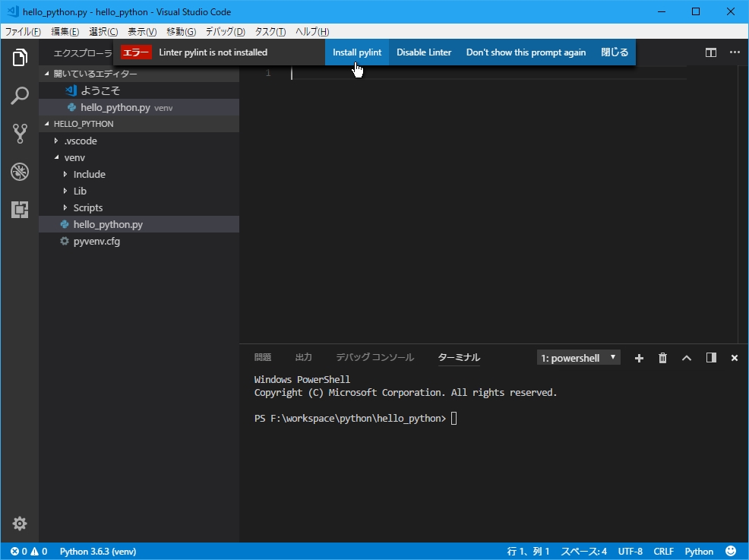Open hello_python.py in the venv folder
The height and width of the screenshot is (560, 749).
coord(139,225)
